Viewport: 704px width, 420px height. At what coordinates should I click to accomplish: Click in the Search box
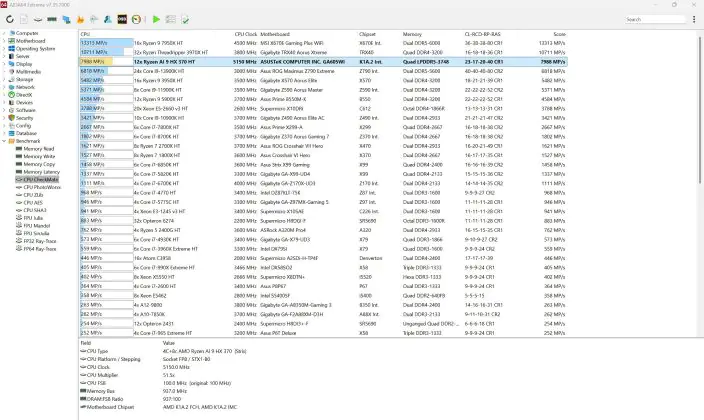[655, 19]
